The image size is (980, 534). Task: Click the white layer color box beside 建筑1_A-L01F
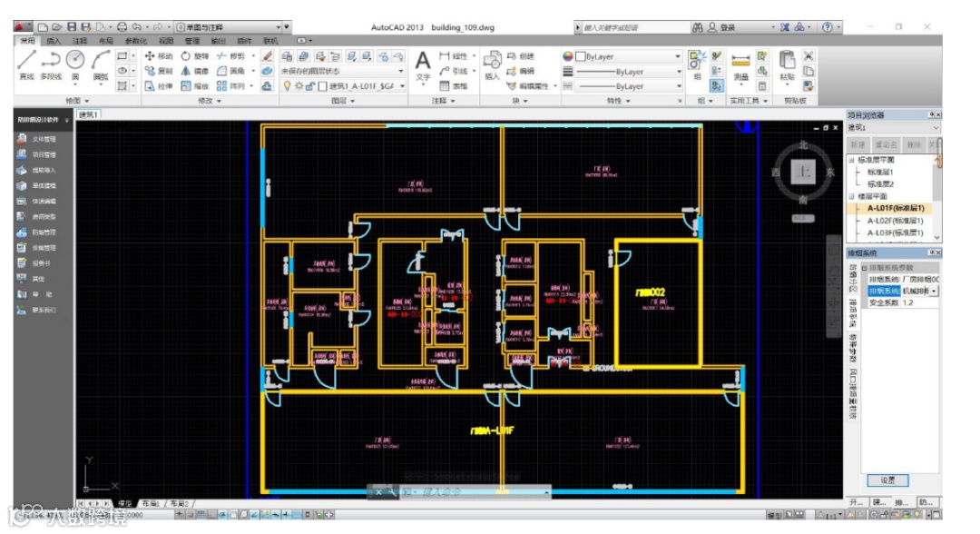(323, 86)
